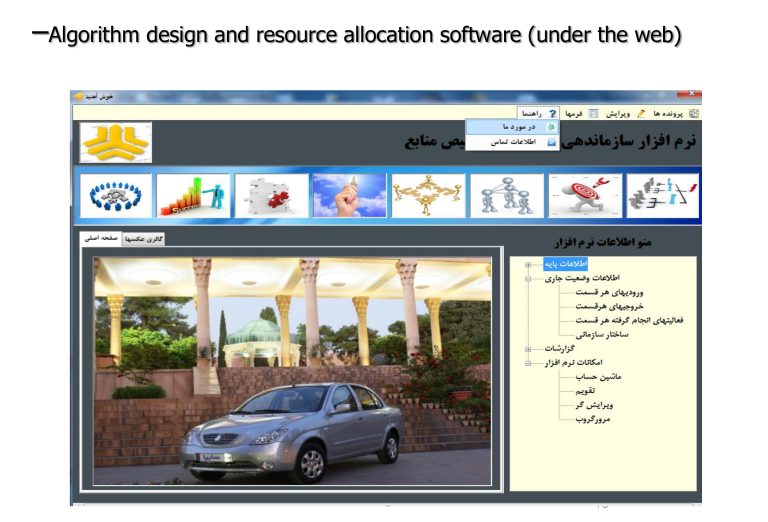Screen dimensions: 768x522
Task: Select the gears and flowchart toolbar image
Action: [663, 195]
